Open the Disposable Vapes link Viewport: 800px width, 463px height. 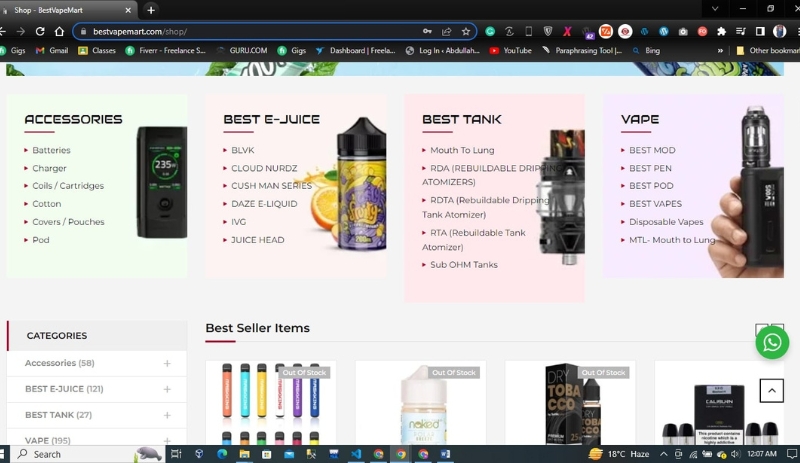[666, 222]
